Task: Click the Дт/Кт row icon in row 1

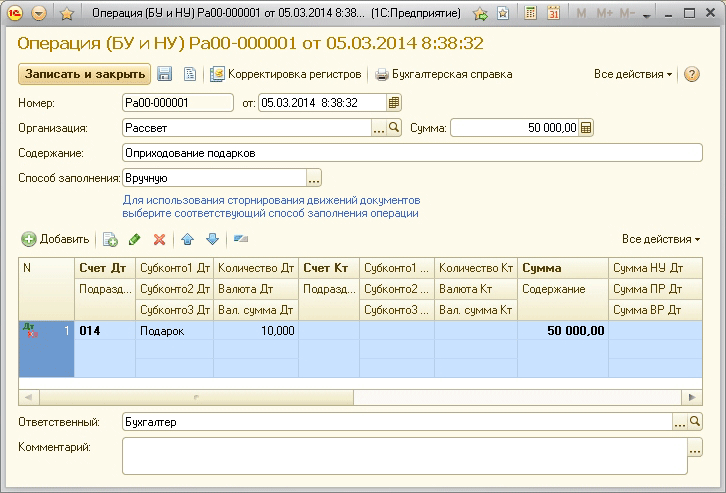Action: point(30,330)
